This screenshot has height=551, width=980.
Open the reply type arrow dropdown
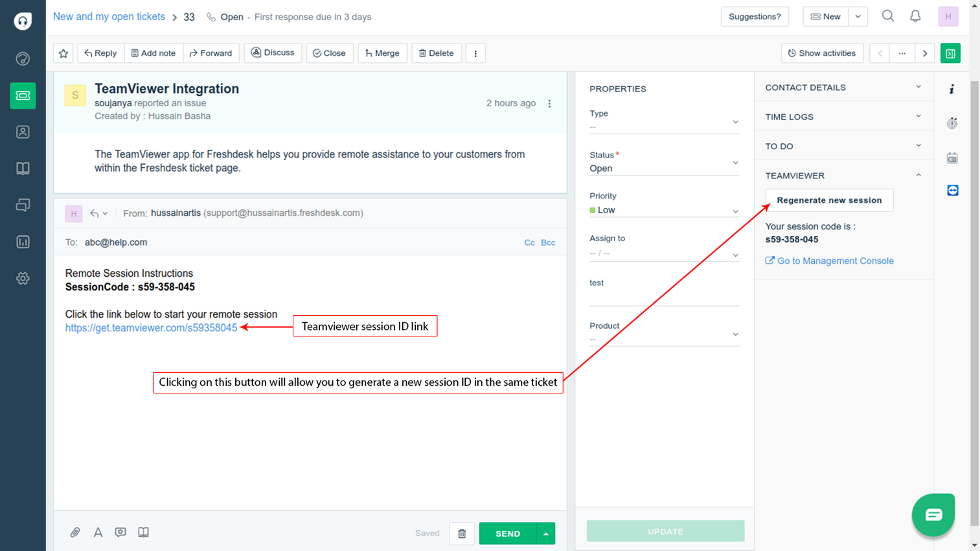(x=99, y=213)
